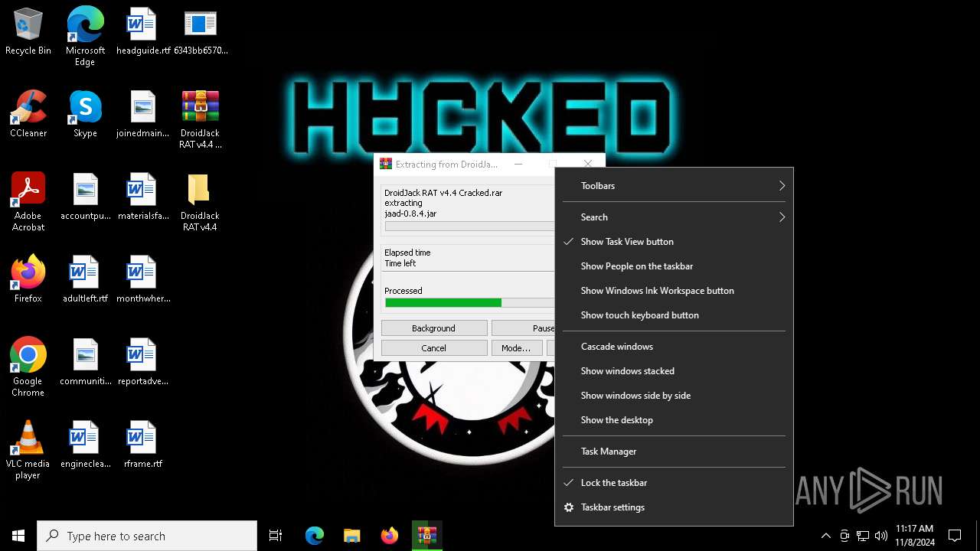Viewport: 980px width, 551px height.
Task: Select the reportadve document icon
Action: pos(142,362)
